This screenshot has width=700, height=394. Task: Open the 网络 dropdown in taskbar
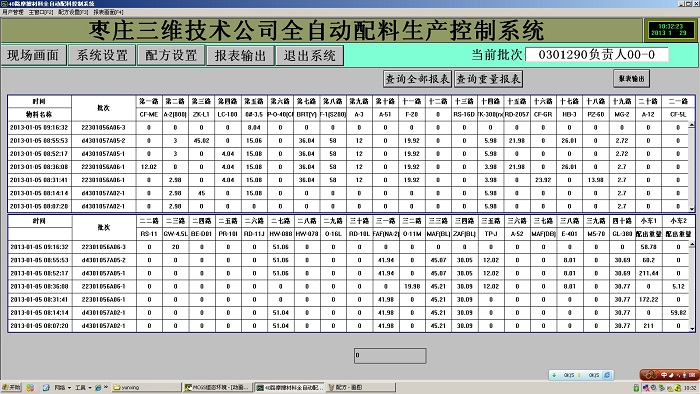pos(62,387)
